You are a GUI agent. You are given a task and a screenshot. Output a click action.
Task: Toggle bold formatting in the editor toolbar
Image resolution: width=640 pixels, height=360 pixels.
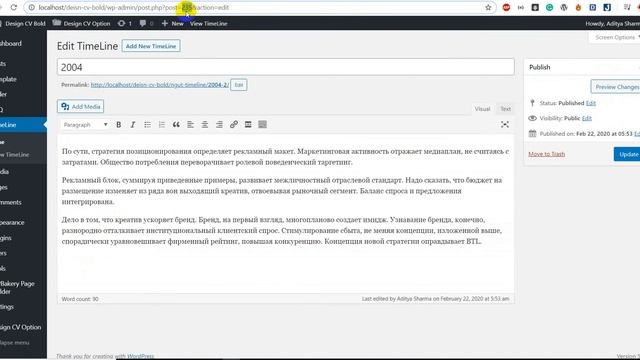click(x=118, y=124)
